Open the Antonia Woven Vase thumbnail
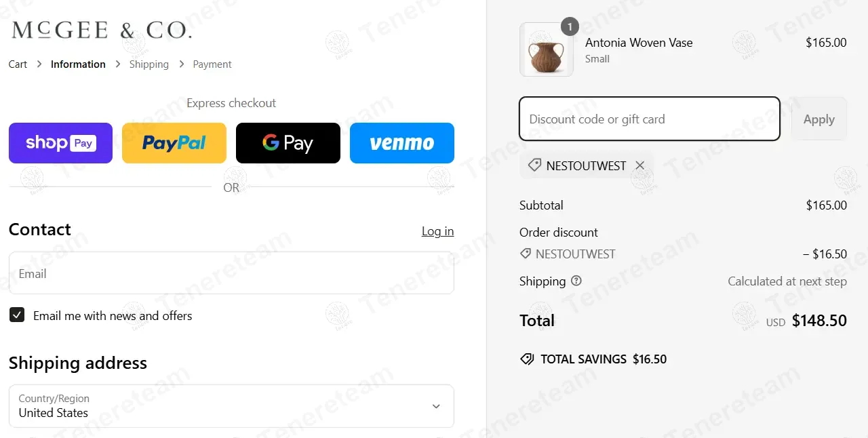 (547, 49)
